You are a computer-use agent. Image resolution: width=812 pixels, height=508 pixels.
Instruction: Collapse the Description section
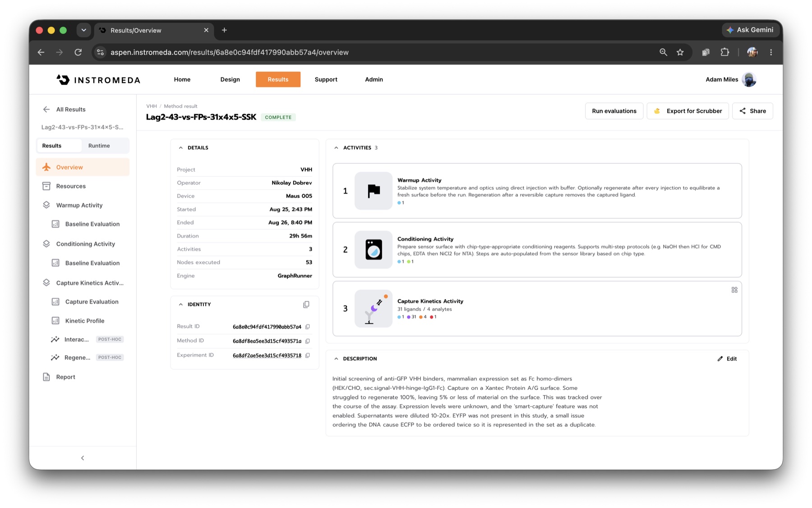point(336,359)
